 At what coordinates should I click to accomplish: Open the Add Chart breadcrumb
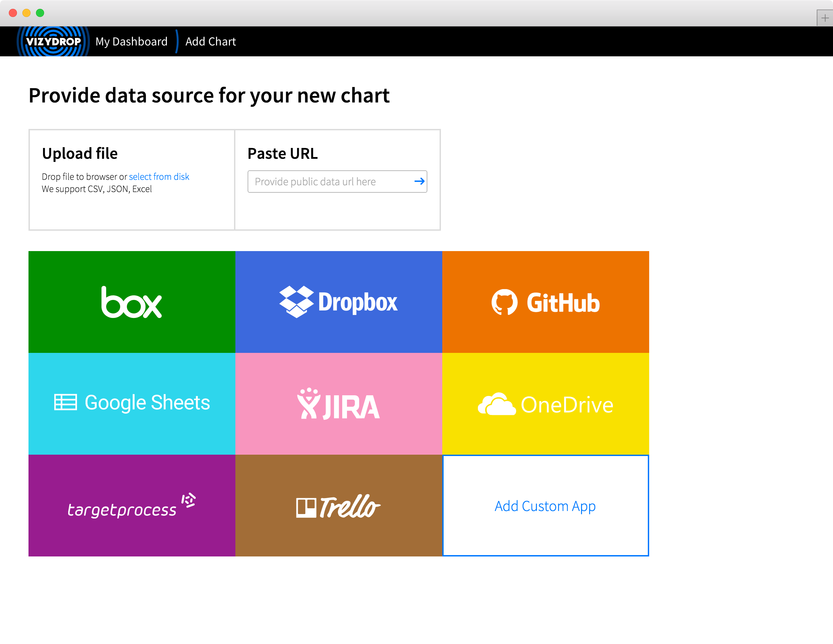(x=211, y=41)
